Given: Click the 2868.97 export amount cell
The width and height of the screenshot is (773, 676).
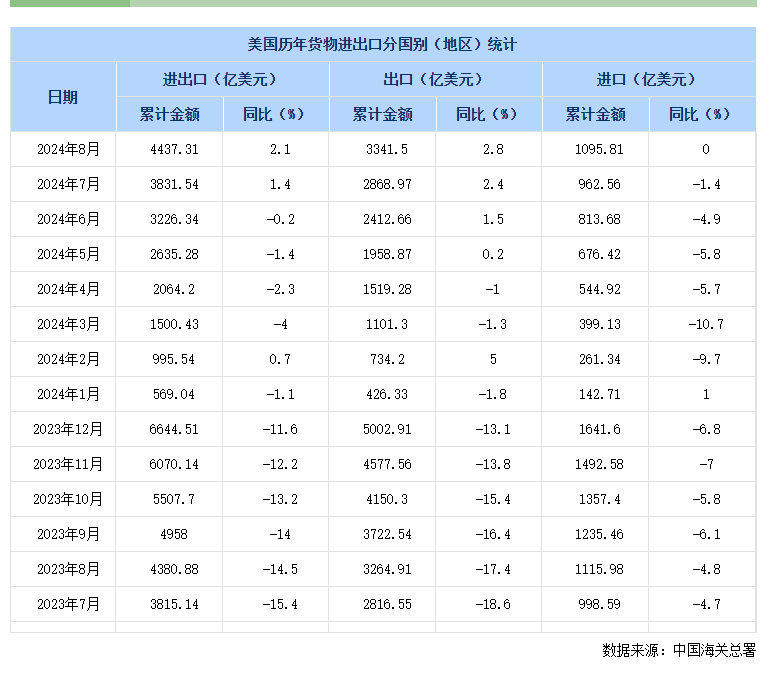Looking at the screenshot, I should point(387,184).
